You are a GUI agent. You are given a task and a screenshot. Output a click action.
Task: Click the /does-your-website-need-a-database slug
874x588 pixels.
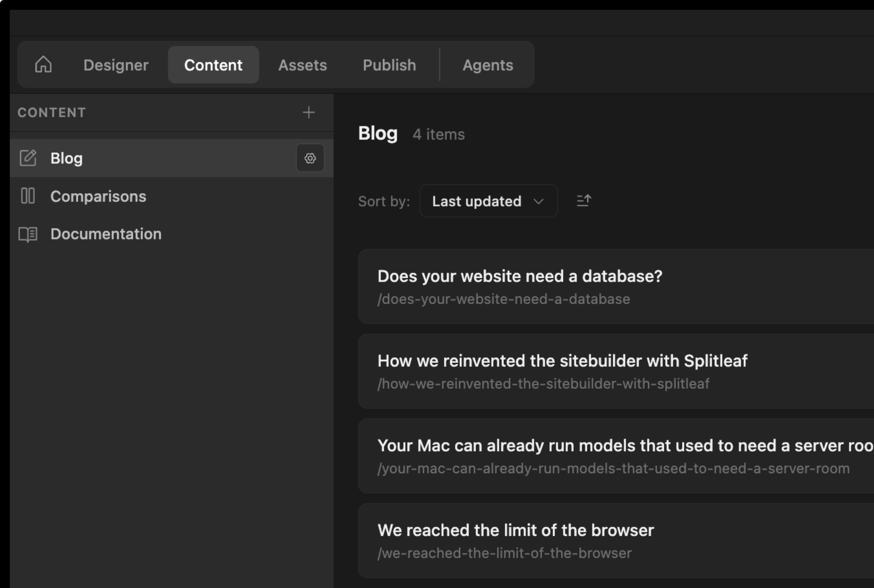coord(504,299)
